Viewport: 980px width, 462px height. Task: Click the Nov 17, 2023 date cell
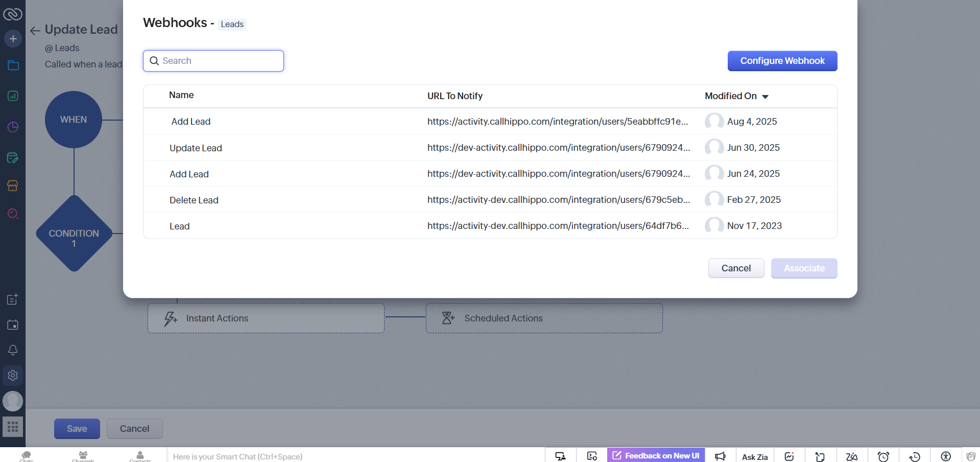point(754,226)
